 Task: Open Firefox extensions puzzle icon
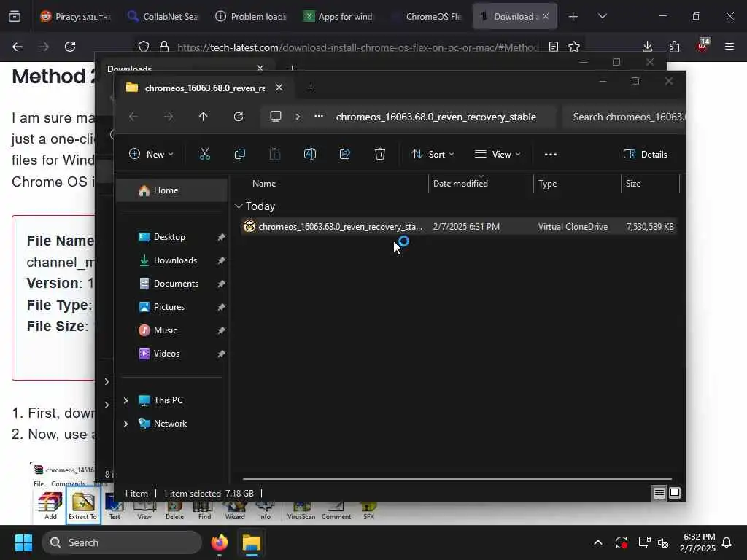point(674,47)
